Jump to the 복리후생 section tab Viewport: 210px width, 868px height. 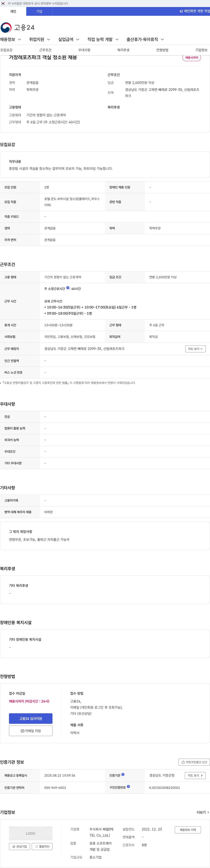pyautogui.click(x=124, y=50)
